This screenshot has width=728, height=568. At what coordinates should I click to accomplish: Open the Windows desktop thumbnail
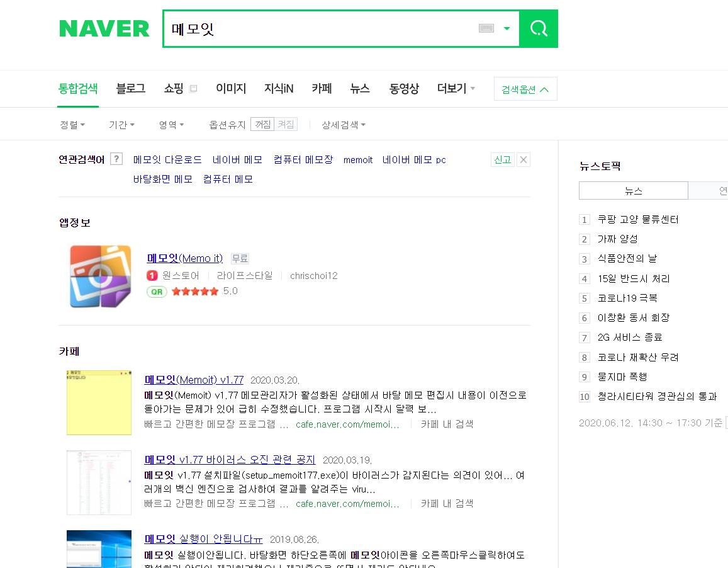point(99,549)
